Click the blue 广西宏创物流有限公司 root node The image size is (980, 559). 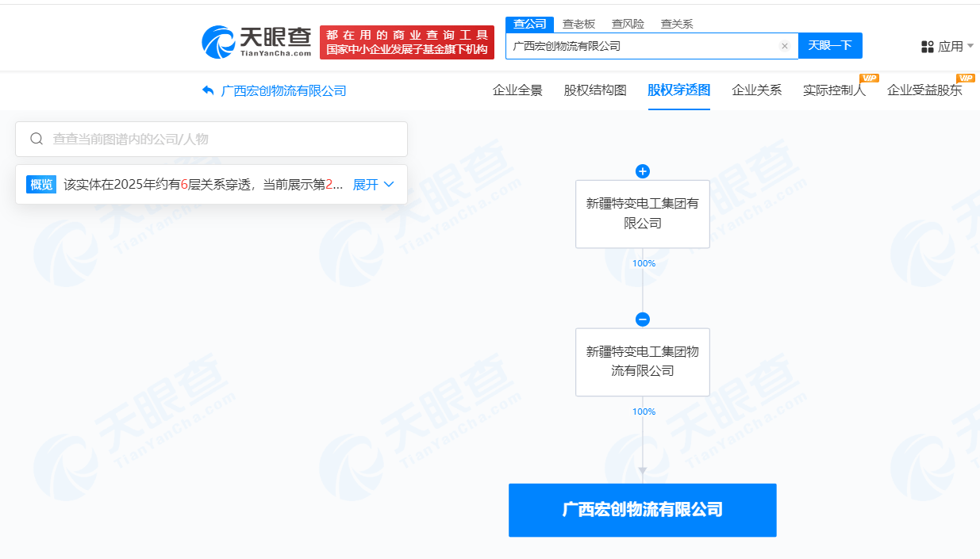643,510
